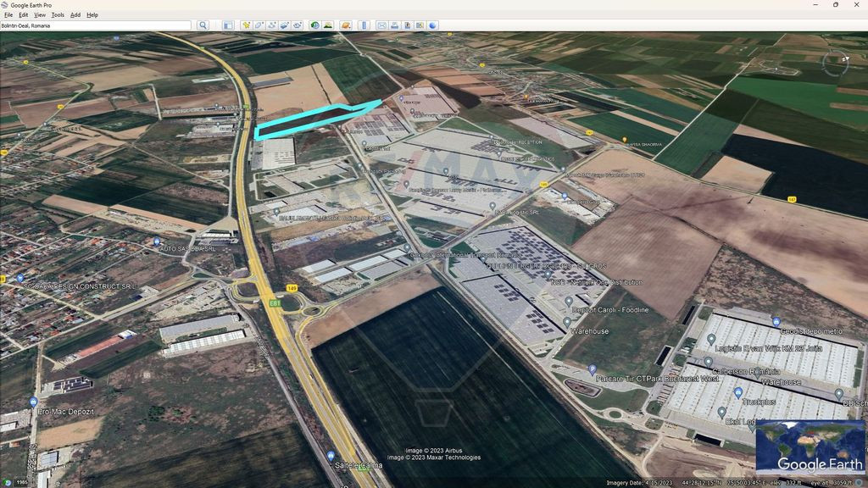Click the Geodis depo metro label
Image resolution: width=868 pixels, height=488 pixels.
pos(811,331)
